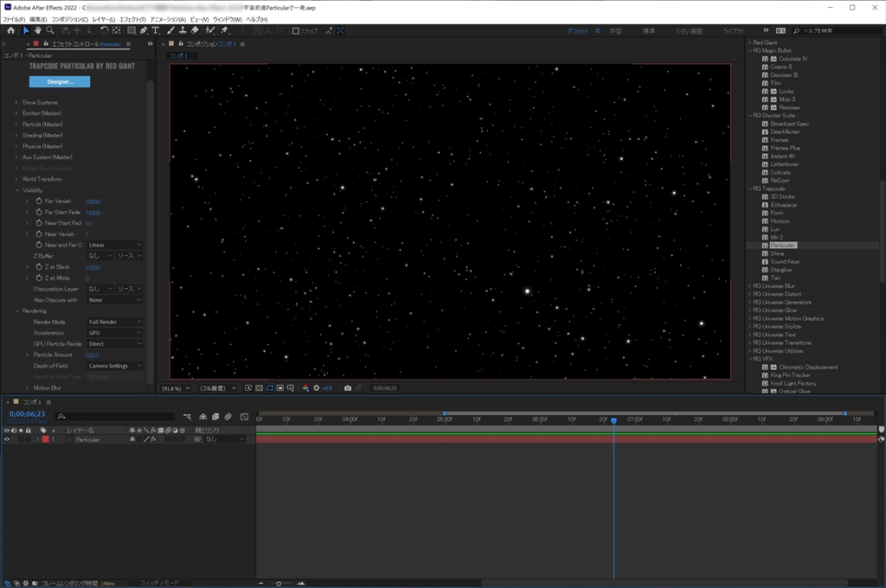Click the Designer... button
Image resolution: width=886 pixels, height=588 pixels.
60,82
